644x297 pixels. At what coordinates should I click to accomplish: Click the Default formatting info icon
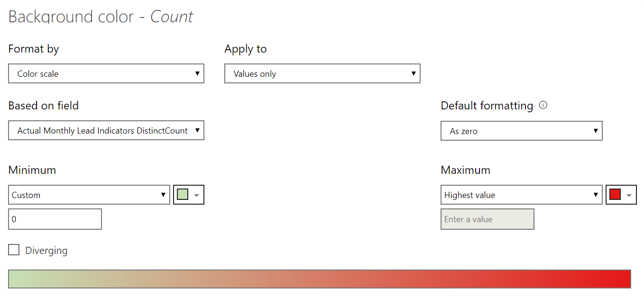point(543,105)
